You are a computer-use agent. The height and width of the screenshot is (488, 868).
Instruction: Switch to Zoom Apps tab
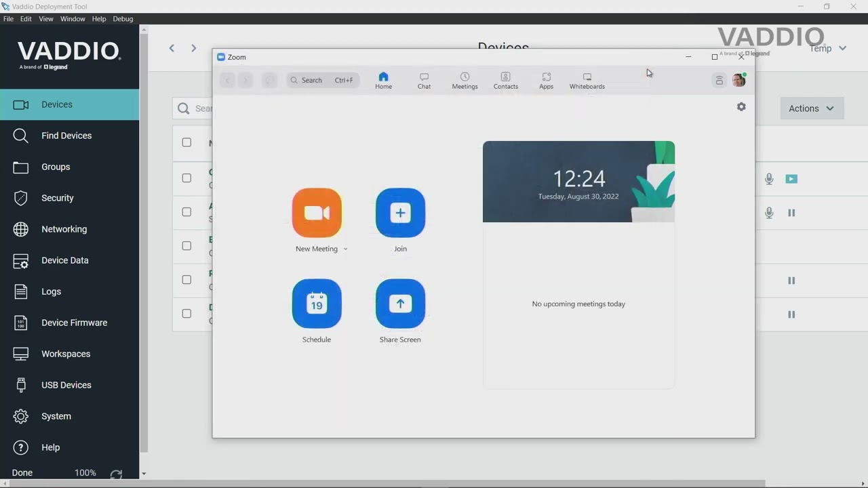click(546, 81)
